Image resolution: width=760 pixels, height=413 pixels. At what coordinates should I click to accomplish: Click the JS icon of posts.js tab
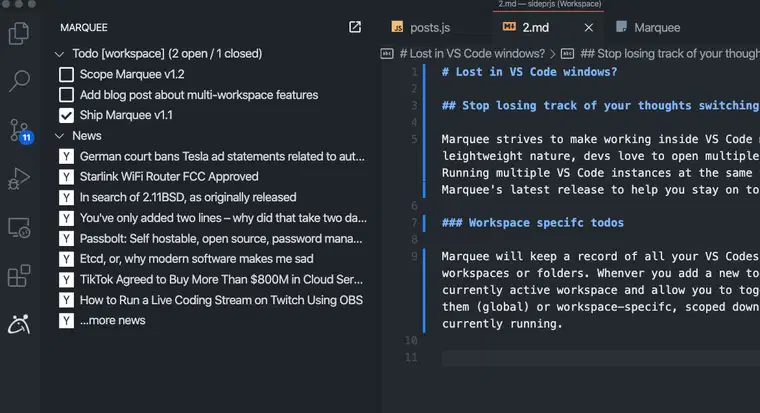click(x=397, y=27)
